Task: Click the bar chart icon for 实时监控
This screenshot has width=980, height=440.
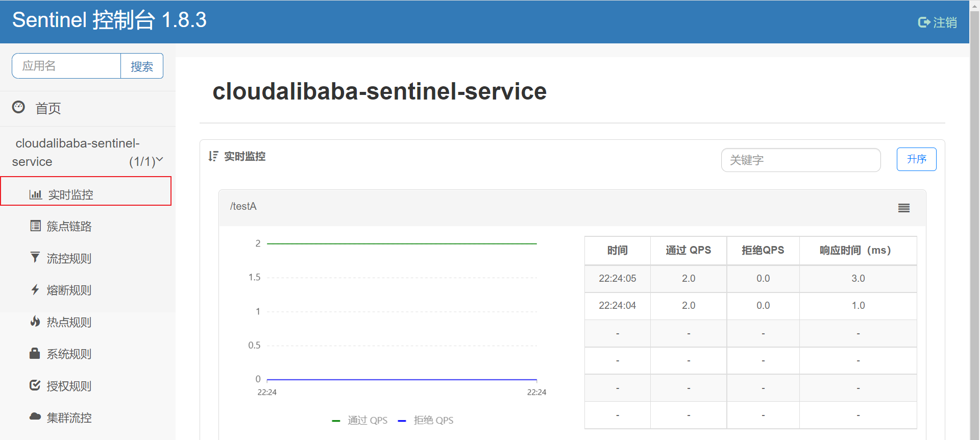Action: 35,194
